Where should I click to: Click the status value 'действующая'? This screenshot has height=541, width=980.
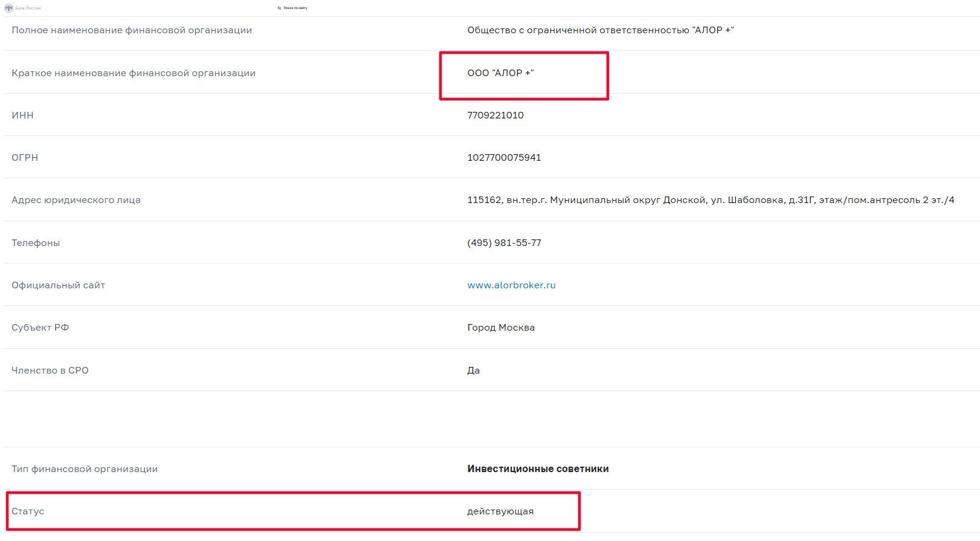click(x=500, y=511)
